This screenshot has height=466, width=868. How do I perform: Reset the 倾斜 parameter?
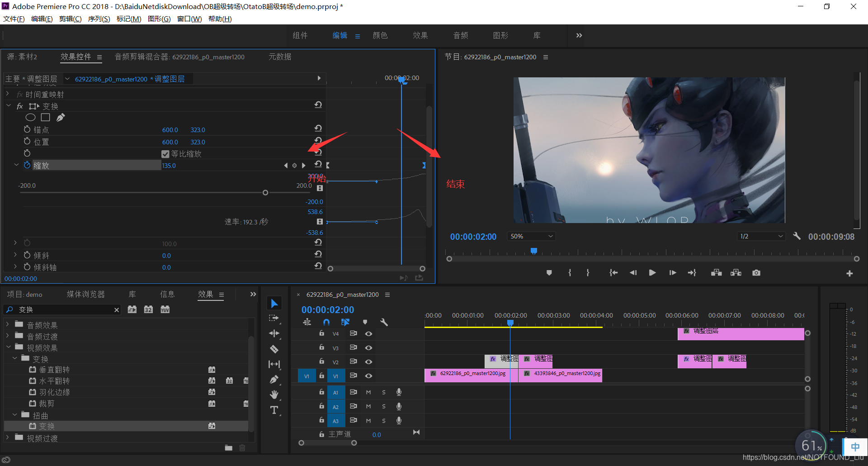tap(318, 254)
